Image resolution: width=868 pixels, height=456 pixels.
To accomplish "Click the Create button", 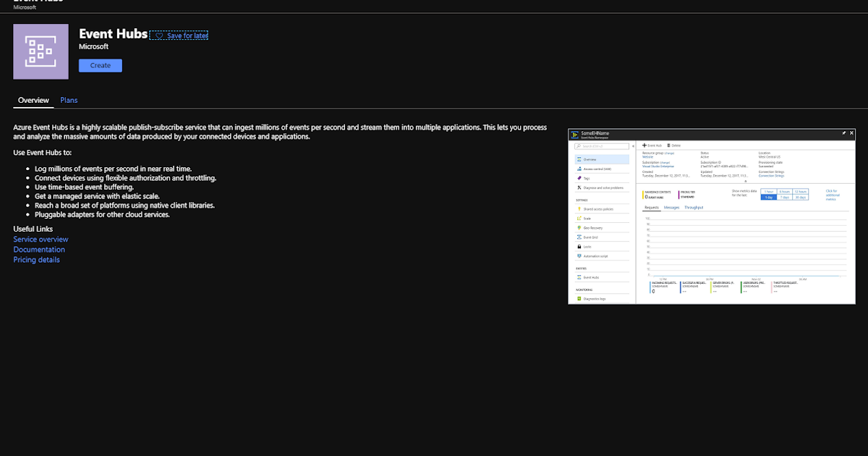I will 100,65.
